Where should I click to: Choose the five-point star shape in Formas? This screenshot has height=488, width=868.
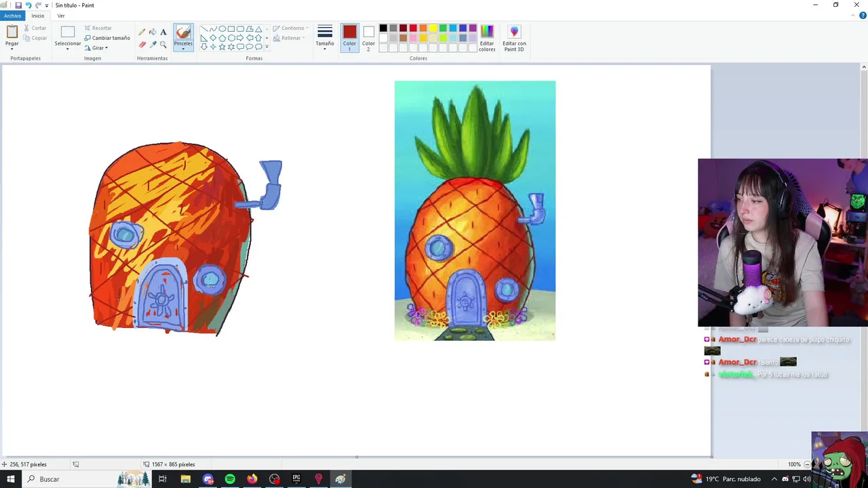pyautogui.click(x=222, y=47)
